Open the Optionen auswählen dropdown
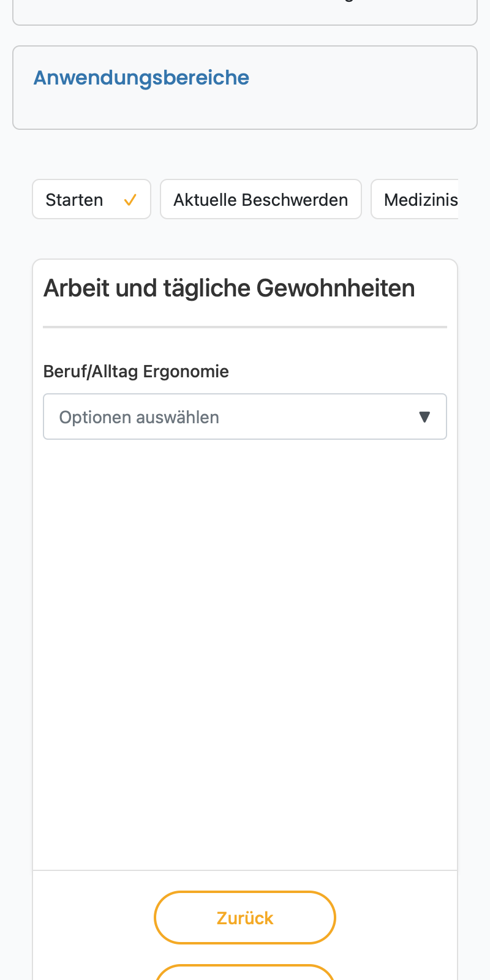The image size is (490, 980). (245, 417)
